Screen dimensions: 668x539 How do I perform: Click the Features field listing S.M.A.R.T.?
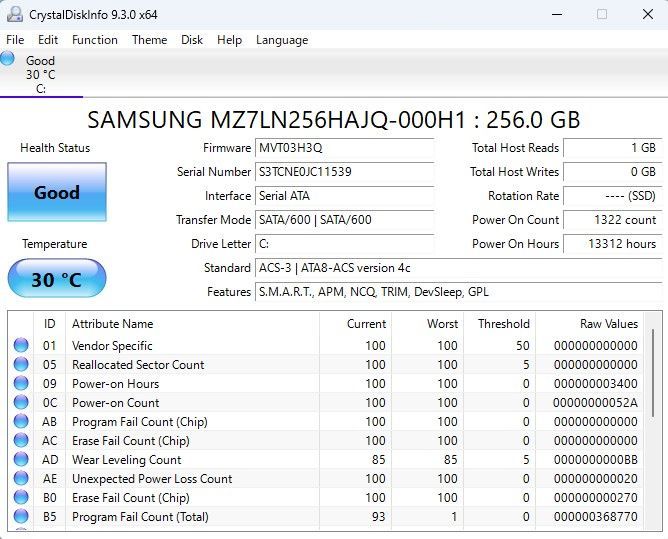pos(459,292)
